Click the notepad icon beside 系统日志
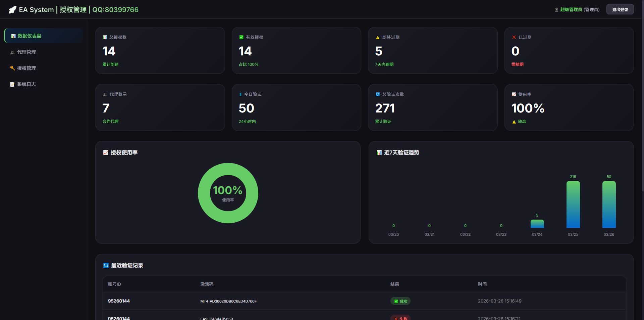 click(x=12, y=84)
